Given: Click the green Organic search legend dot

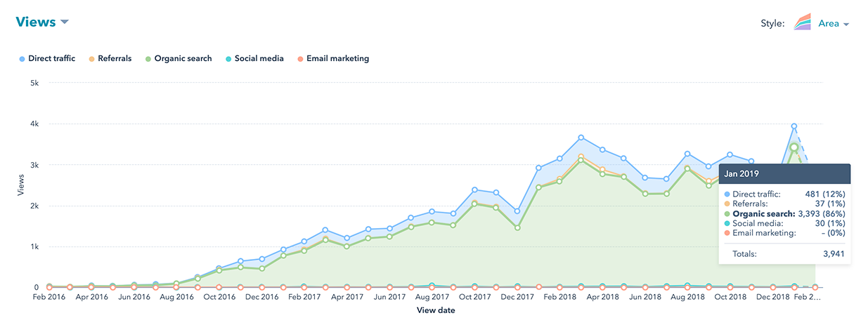Looking at the screenshot, I should pos(148,59).
